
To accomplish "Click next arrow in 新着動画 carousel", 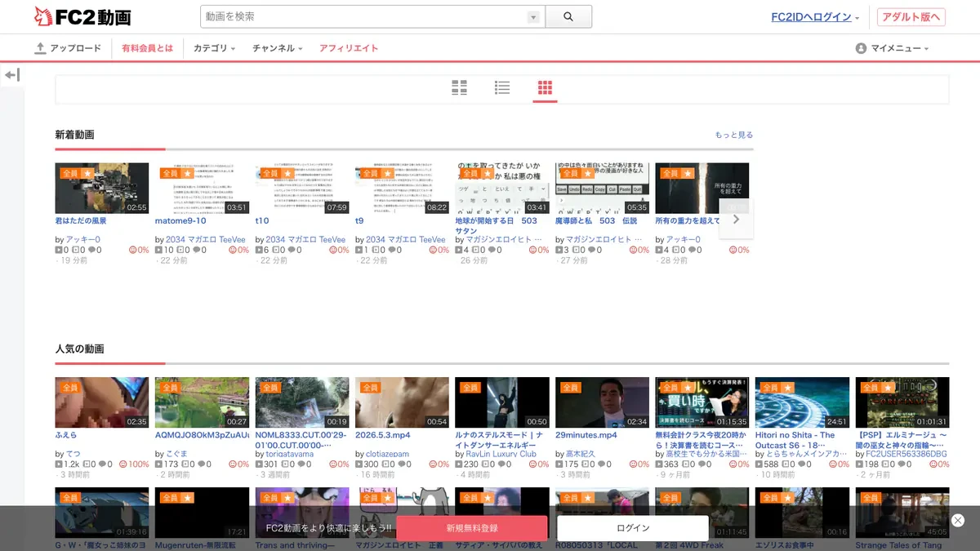I will point(736,220).
